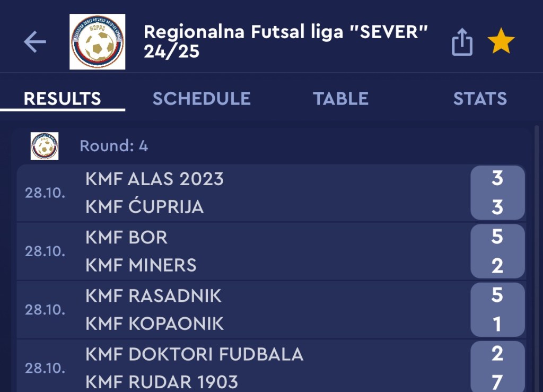The image size is (543, 392).
Task: Tap the back arrow icon
Action: [35, 42]
